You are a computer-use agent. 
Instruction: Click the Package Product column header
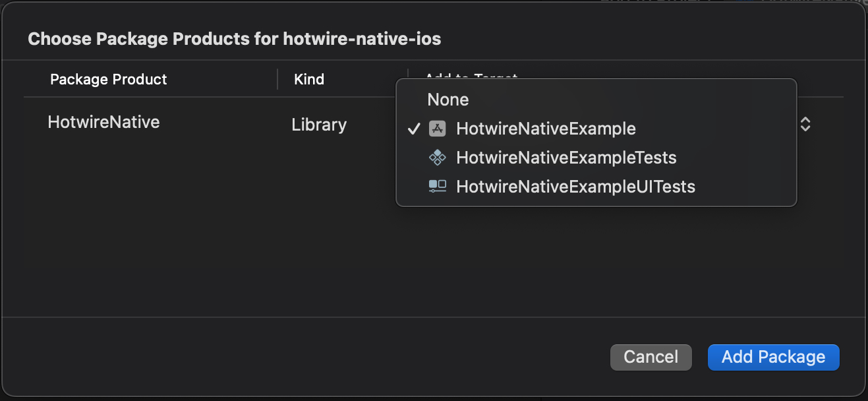[x=109, y=79]
